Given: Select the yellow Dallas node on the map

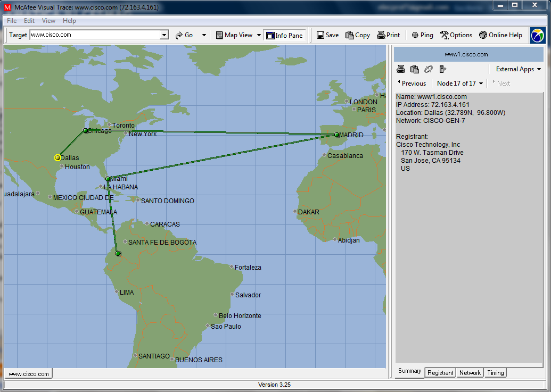Looking at the screenshot, I should click(x=58, y=158).
